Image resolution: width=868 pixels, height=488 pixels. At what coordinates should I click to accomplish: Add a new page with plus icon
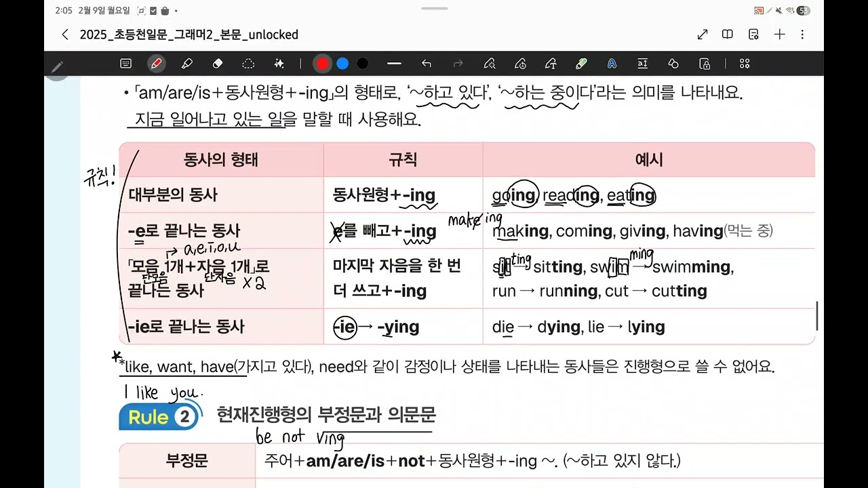[780, 35]
